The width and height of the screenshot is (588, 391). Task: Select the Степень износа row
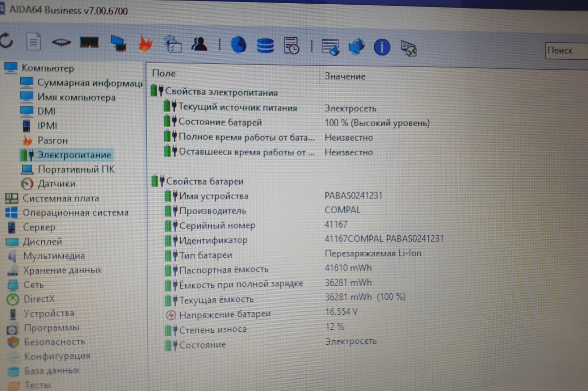[213, 330]
